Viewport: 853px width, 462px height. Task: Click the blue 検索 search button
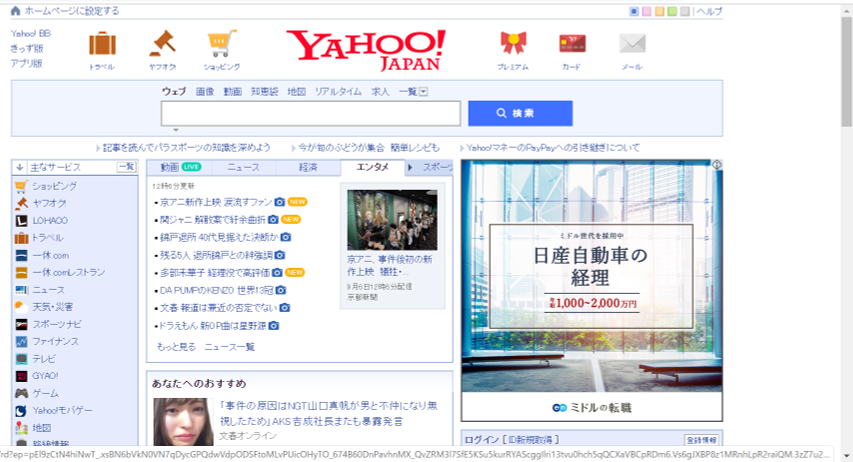coord(520,113)
